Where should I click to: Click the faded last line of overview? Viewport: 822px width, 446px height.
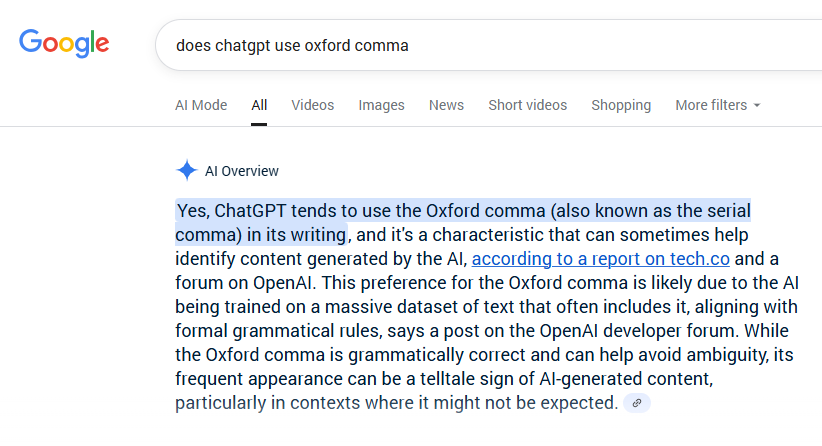[396, 403]
